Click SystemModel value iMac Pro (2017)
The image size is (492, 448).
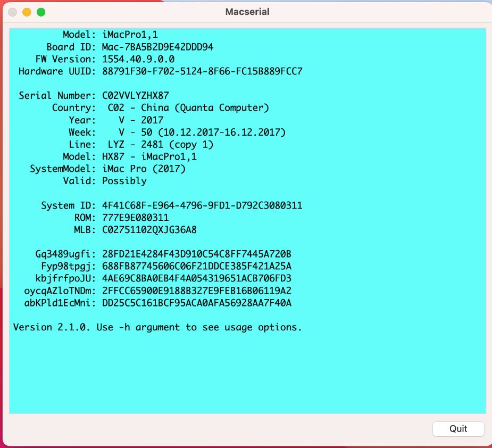tap(144, 169)
